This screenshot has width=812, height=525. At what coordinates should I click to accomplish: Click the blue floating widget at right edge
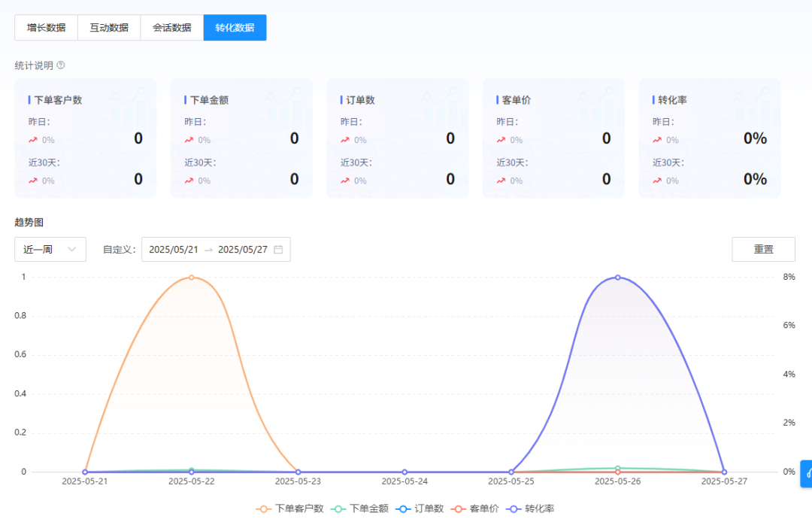(807, 473)
